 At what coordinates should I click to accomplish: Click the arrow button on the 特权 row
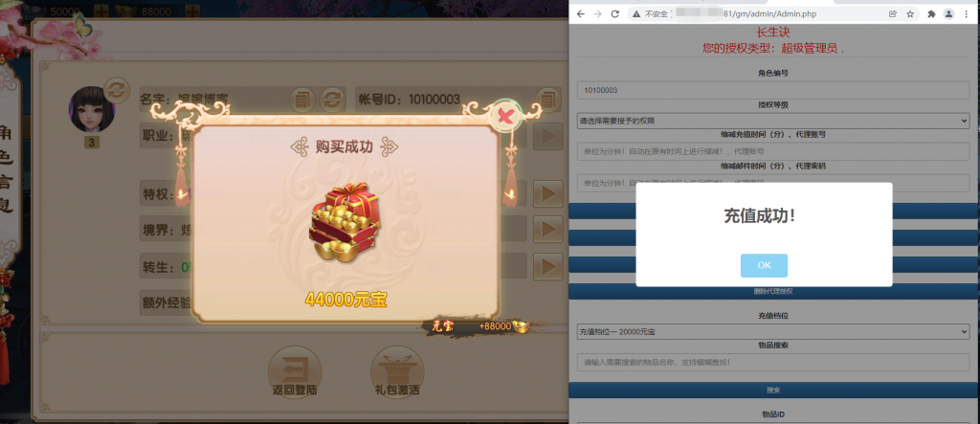coord(548,193)
